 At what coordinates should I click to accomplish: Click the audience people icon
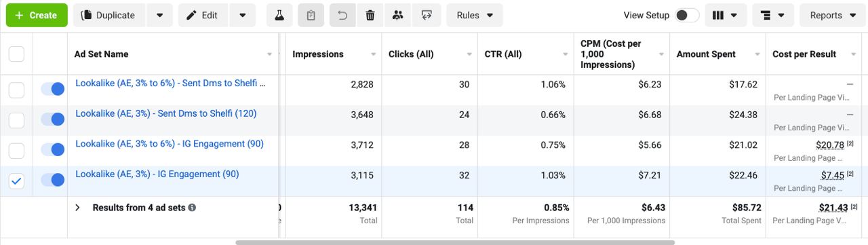coord(398,15)
